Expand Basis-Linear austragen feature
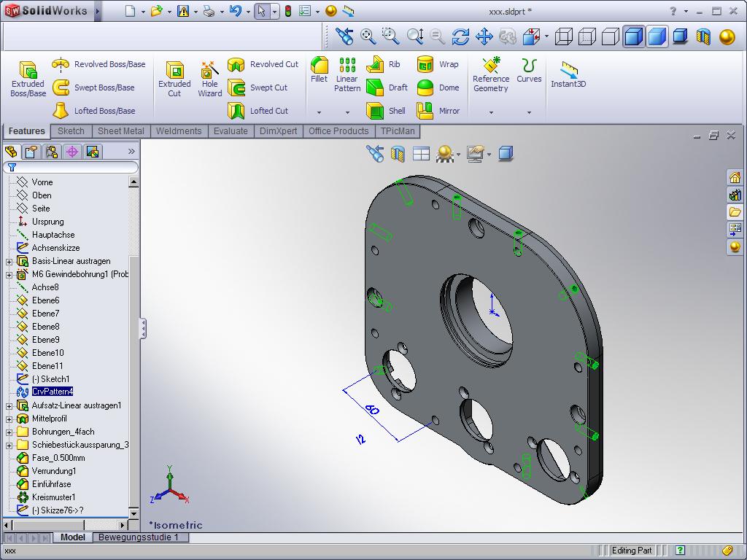 click(x=9, y=262)
